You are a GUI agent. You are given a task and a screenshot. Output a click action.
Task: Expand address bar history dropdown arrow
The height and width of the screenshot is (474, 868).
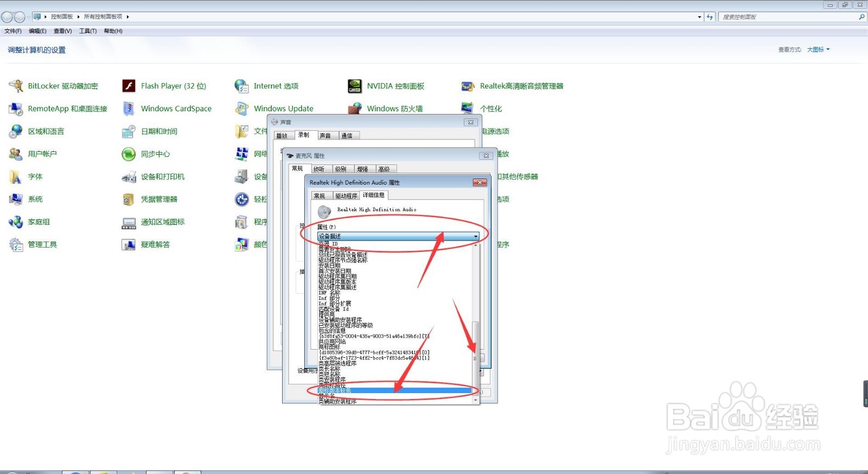[x=699, y=17]
